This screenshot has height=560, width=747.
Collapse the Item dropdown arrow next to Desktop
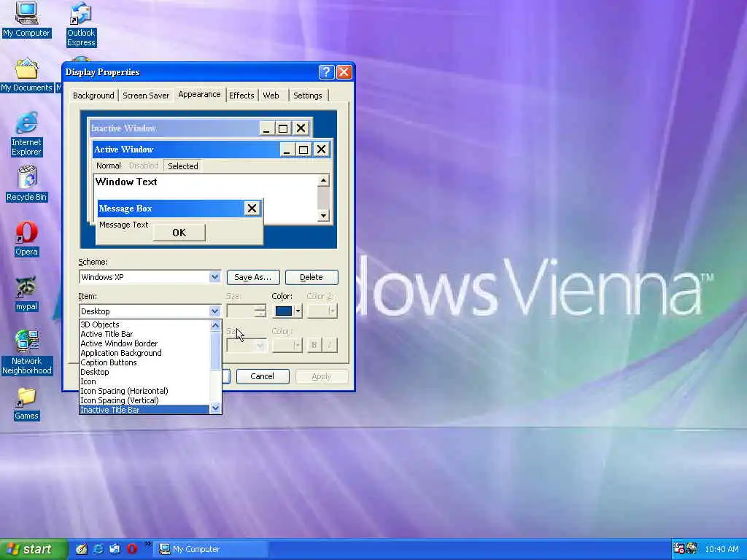pos(215,311)
